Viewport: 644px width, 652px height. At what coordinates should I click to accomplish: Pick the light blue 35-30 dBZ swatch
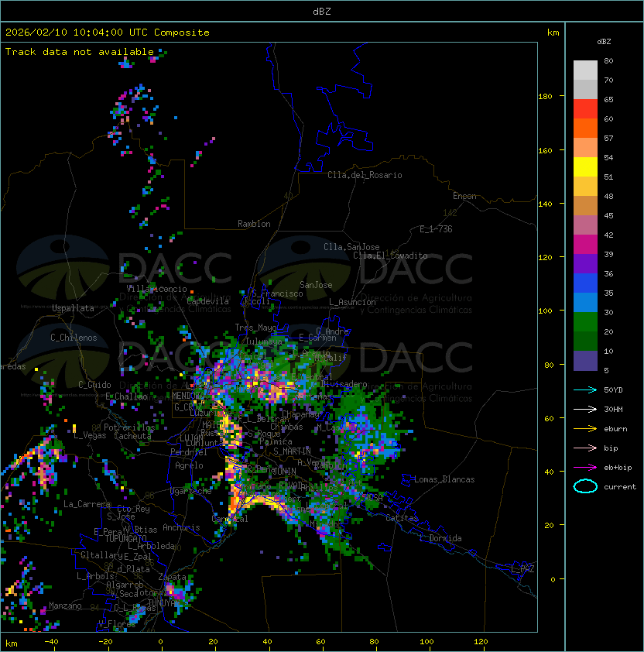pos(585,302)
